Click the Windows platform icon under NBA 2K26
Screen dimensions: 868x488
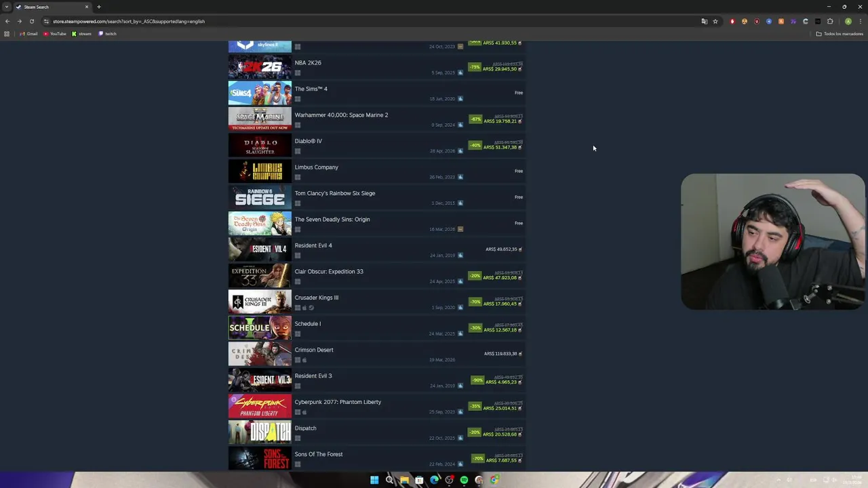coord(298,73)
